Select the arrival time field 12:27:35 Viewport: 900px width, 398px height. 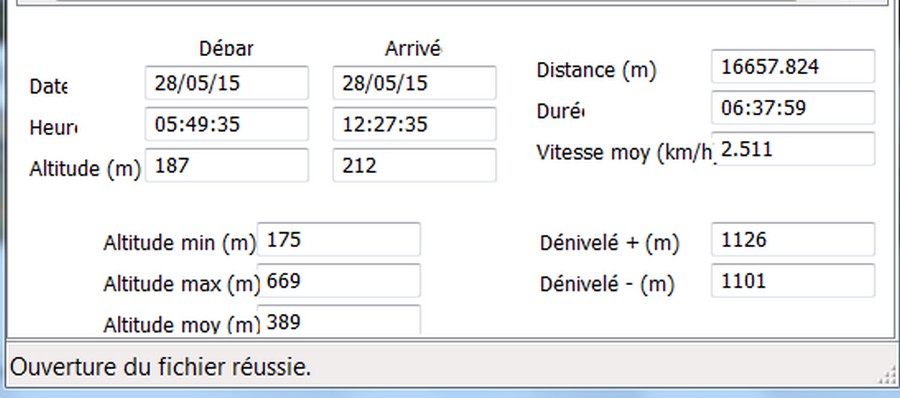click(x=414, y=123)
